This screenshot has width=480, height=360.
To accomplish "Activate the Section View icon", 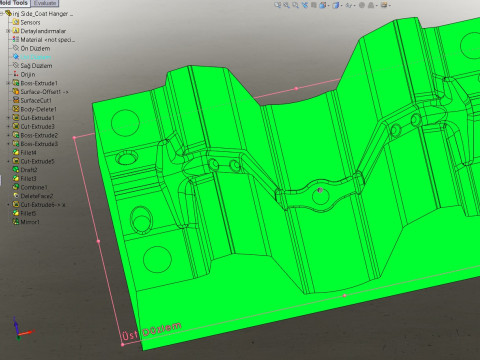I will (304, 5).
